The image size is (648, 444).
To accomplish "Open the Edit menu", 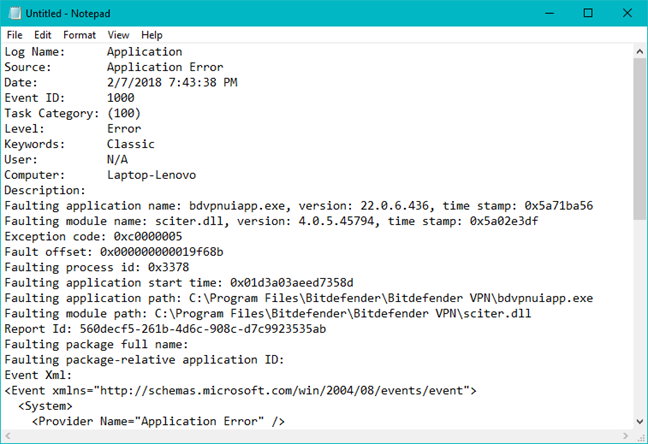I will pyautogui.click(x=43, y=35).
